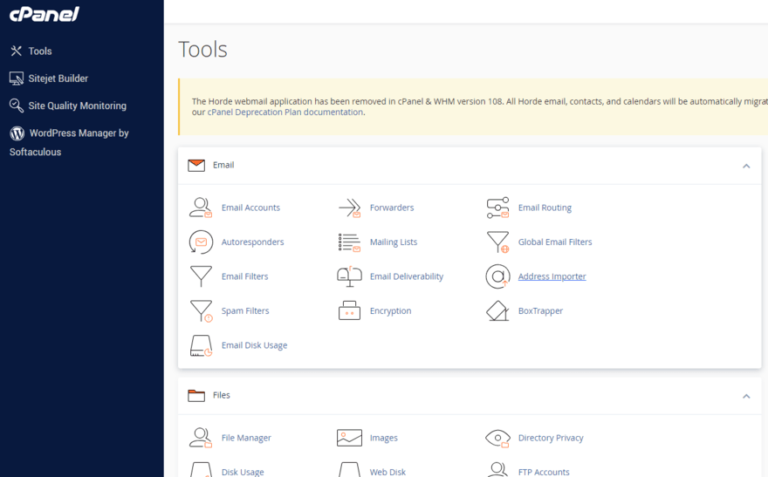Open the Mailing Lists icon

(x=349, y=242)
